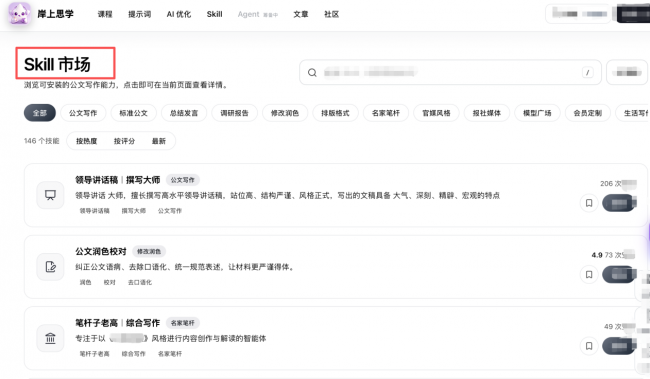Filter by 报社媒体 category
Image resolution: width=650 pixels, height=379 pixels.
[487, 113]
